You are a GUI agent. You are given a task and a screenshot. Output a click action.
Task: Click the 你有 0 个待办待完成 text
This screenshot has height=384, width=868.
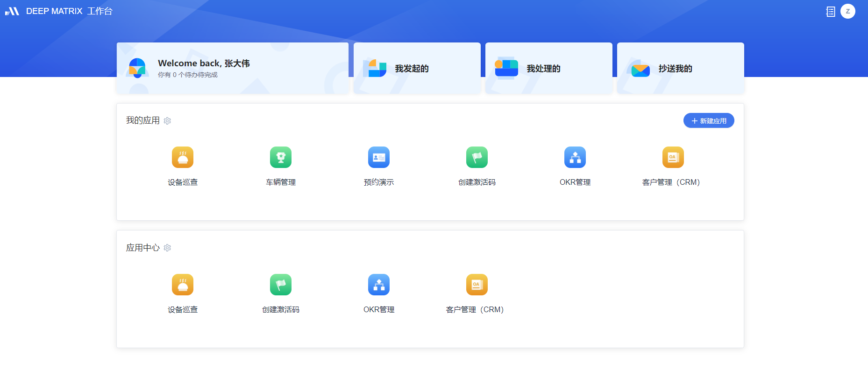tap(188, 75)
